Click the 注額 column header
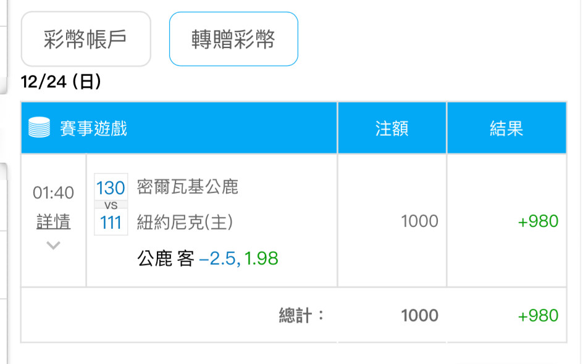 click(392, 128)
